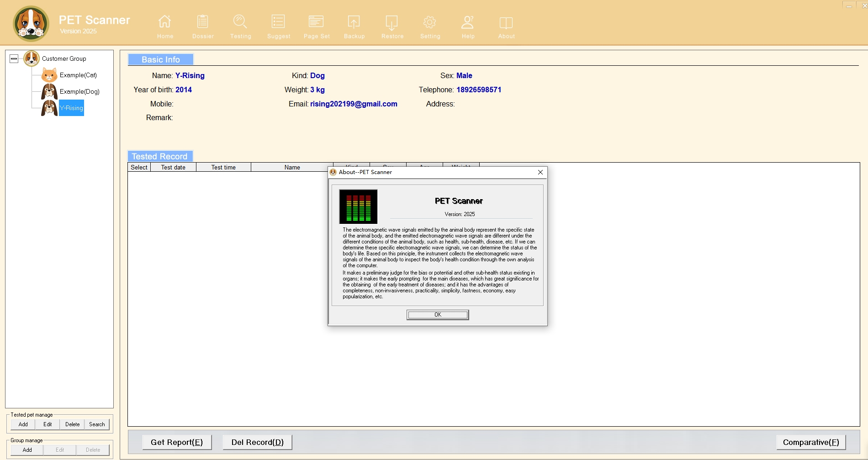Click the Get Report(E) button
Screen dimensions: 868x460
point(177,442)
